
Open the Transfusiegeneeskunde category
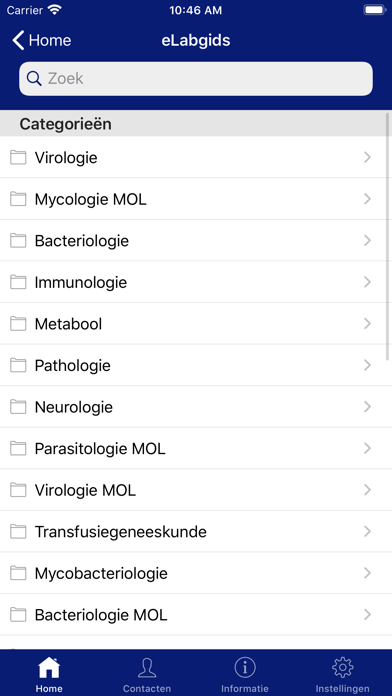tap(196, 532)
